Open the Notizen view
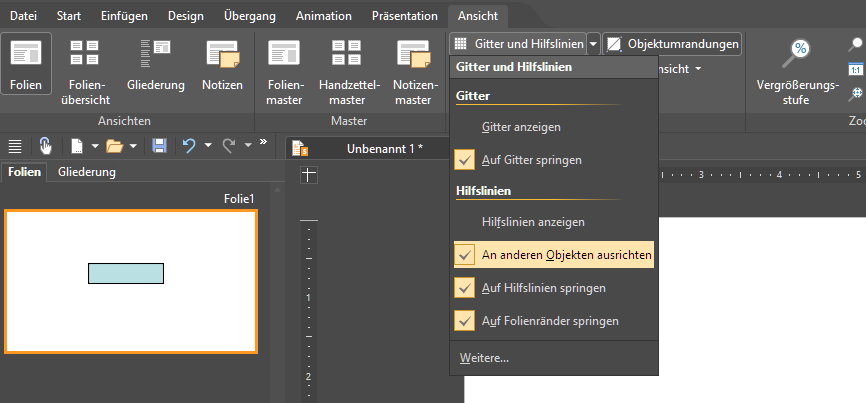This screenshot has width=866, height=403. point(222,63)
